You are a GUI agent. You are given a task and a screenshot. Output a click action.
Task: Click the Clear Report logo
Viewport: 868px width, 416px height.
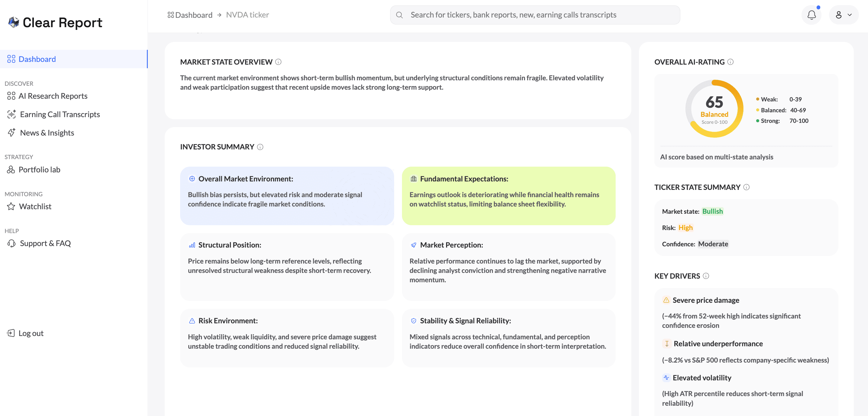55,22
